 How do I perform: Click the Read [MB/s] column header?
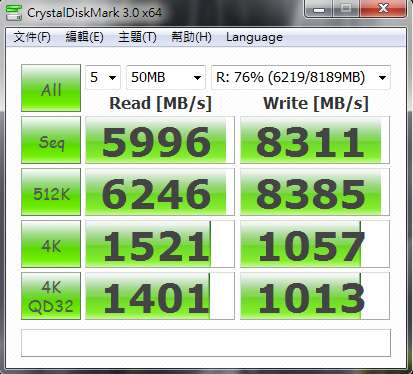160,103
